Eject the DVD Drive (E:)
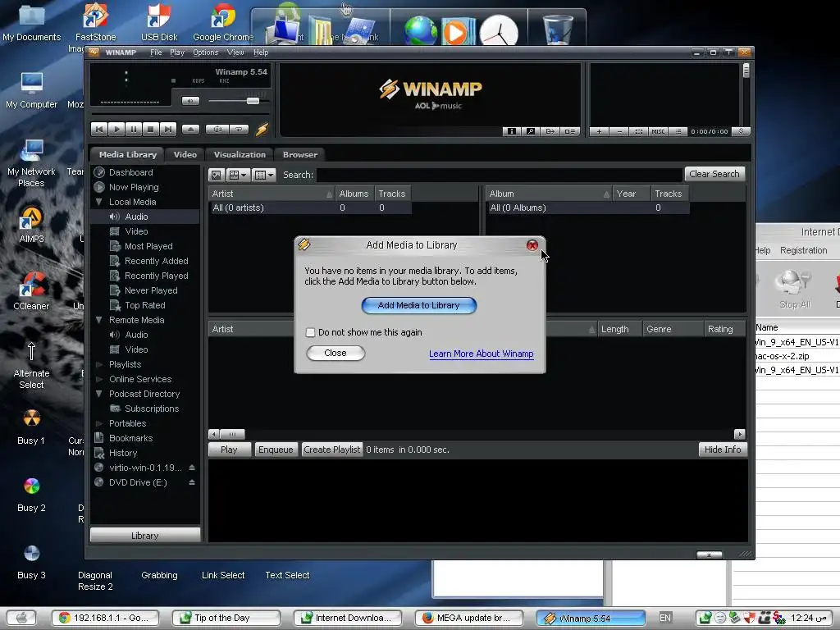 [x=192, y=482]
